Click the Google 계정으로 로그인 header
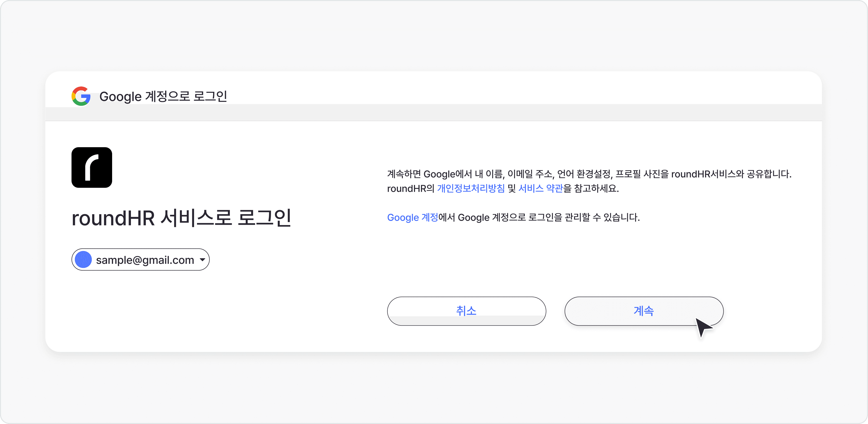The image size is (868, 424). click(163, 96)
